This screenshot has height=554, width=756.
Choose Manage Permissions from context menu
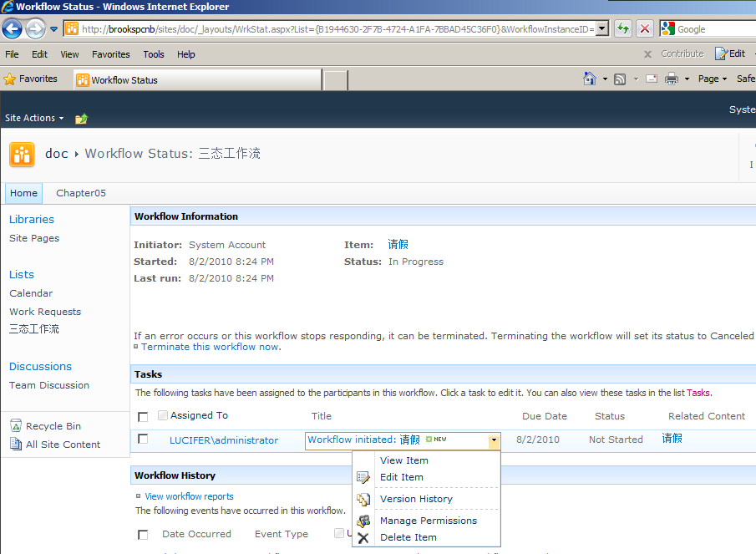pos(427,521)
